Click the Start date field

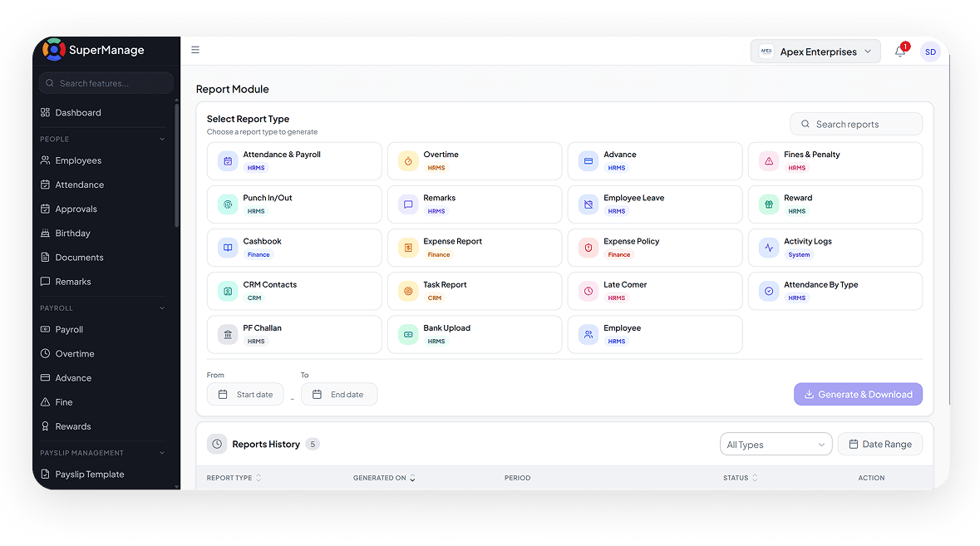tap(245, 394)
